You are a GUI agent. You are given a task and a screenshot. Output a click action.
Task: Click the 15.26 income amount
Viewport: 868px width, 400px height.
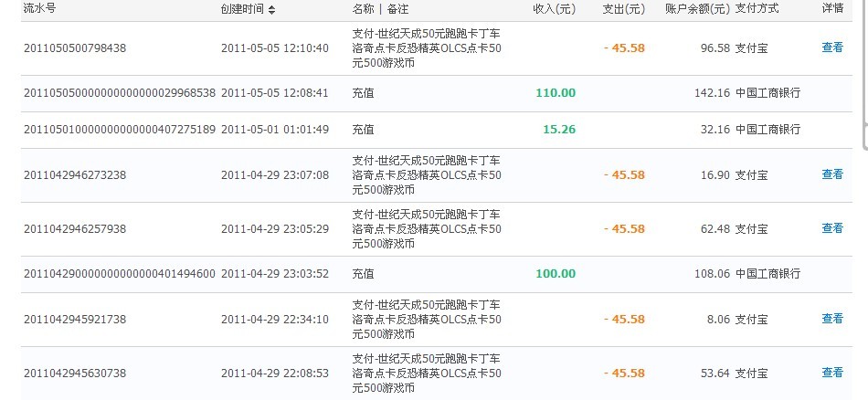point(559,130)
